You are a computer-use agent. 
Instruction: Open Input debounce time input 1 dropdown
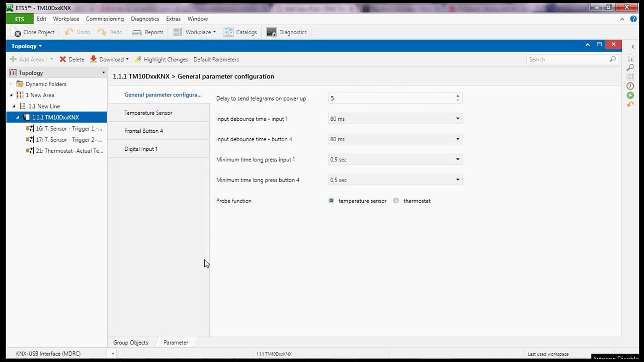[x=457, y=119]
